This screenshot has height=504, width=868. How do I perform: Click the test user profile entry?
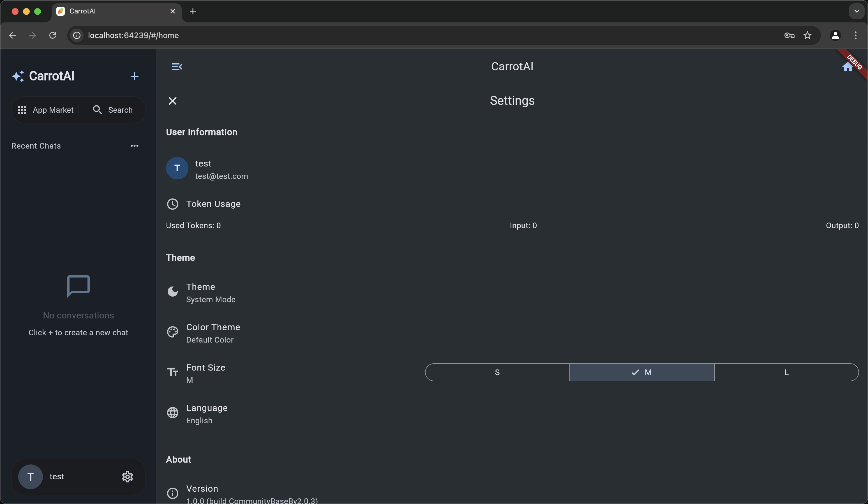point(207,169)
